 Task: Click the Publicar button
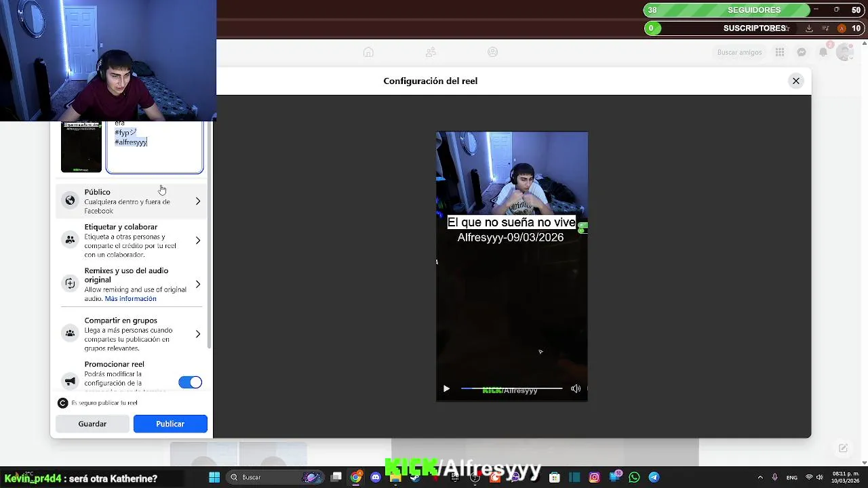coord(170,424)
